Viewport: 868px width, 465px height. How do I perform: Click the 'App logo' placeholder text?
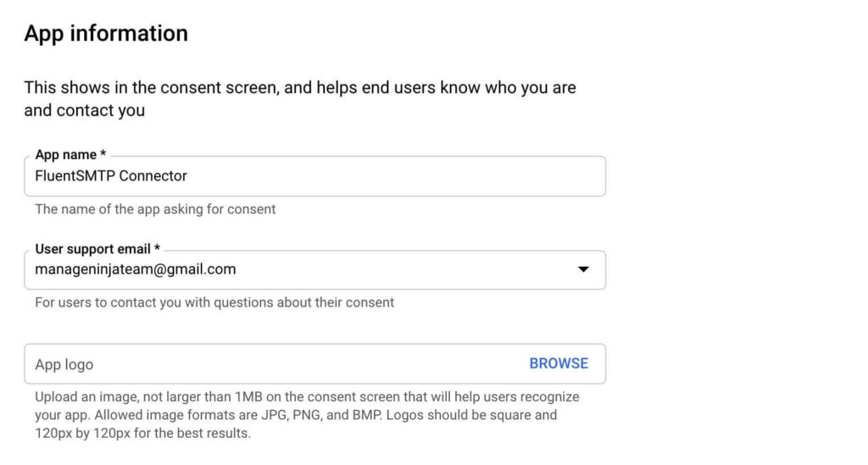point(64,364)
